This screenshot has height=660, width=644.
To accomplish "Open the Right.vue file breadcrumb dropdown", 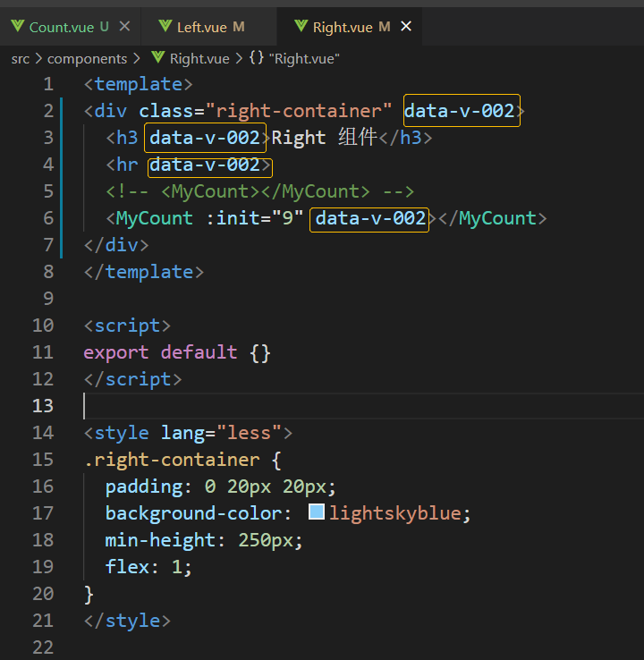I will 199,58.
